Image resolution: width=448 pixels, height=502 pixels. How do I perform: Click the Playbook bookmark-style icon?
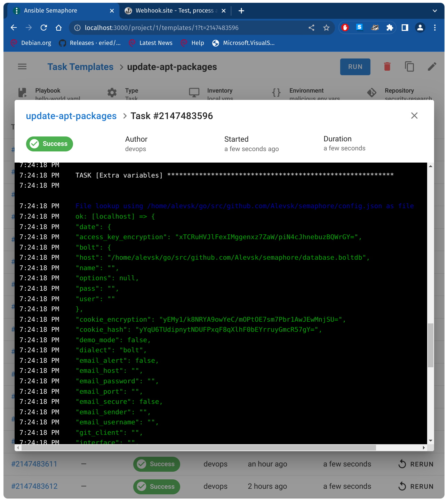coord(22,93)
